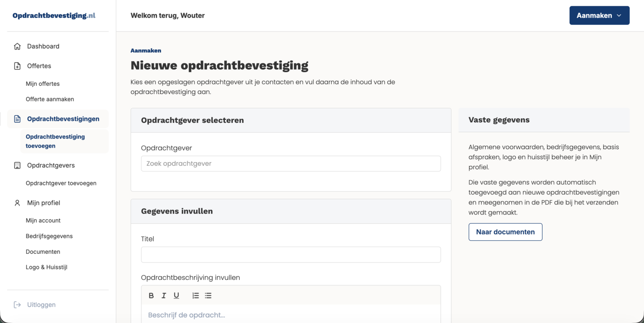This screenshot has height=323, width=644.
Task: Click the Uitloggen exit arrow icon
Action: click(17, 305)
